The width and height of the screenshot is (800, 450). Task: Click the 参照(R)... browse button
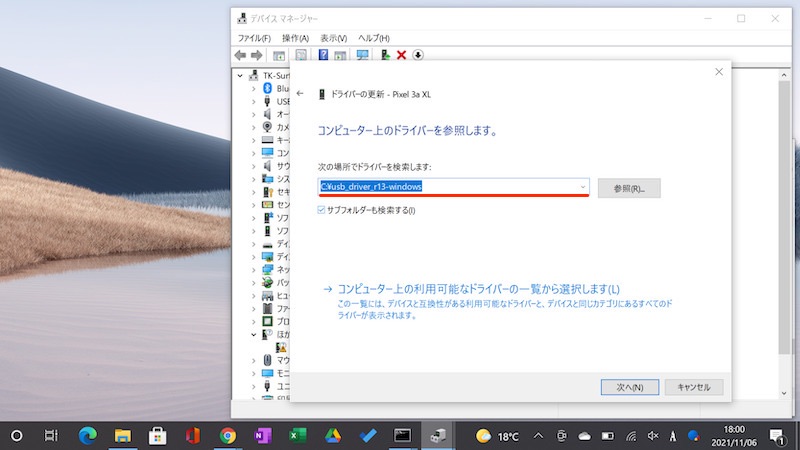[x=628, y=188]
